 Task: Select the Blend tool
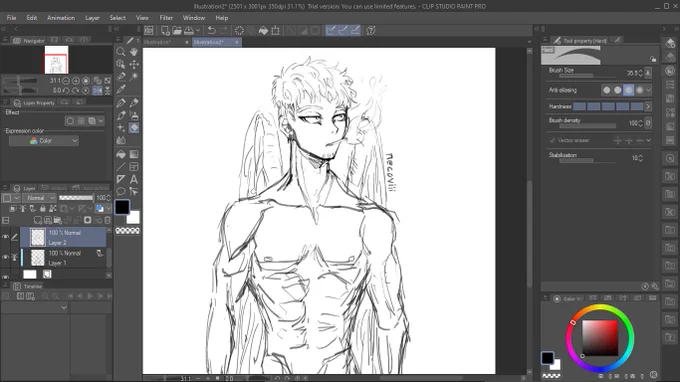click(x=121, y=140)
